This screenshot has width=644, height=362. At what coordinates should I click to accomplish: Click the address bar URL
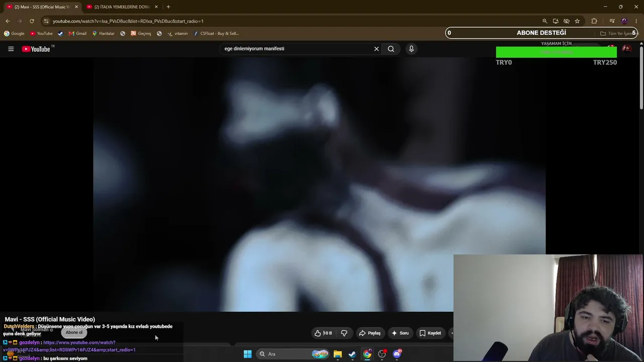tap(128, 21)
